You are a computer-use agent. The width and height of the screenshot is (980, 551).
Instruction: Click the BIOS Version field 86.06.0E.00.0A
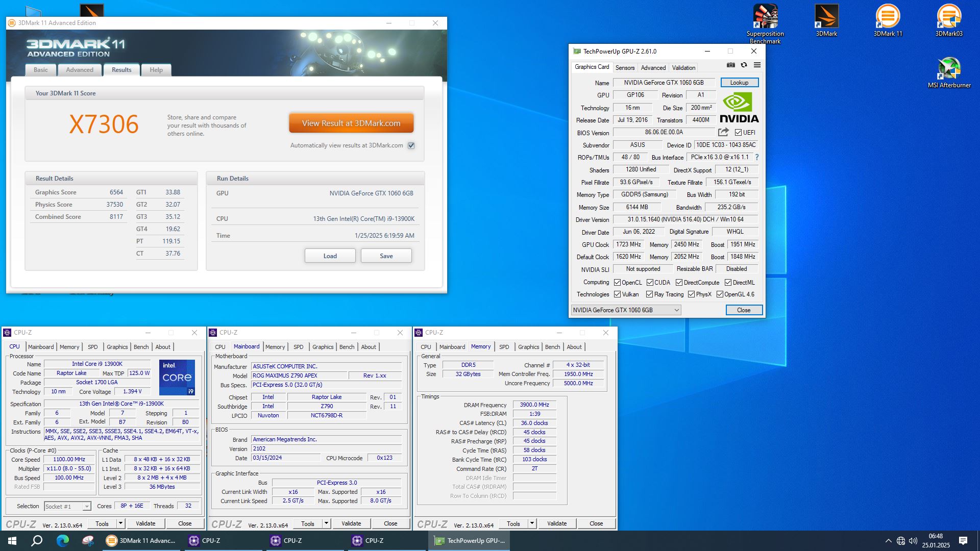click(x=664, y=132)
